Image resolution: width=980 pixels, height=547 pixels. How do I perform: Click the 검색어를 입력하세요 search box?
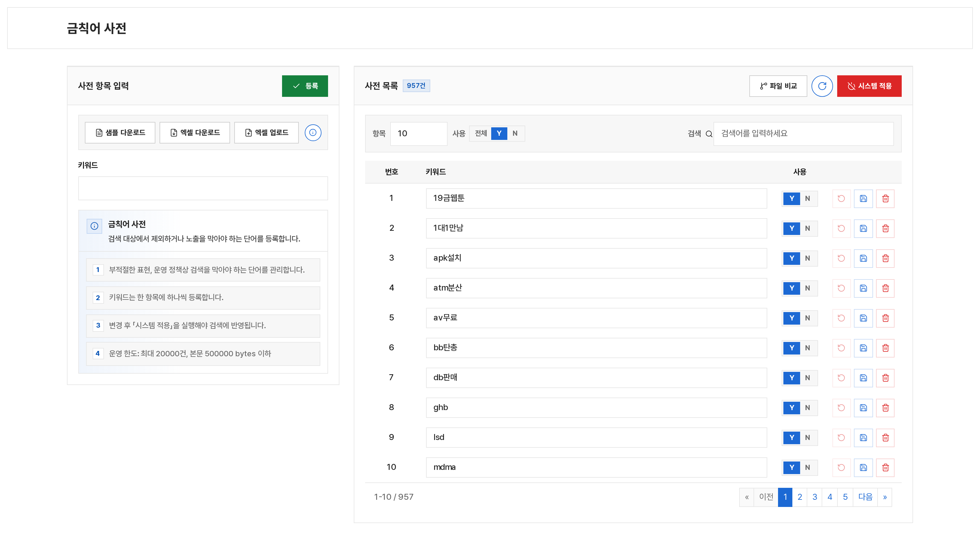[x=803, y=134]
